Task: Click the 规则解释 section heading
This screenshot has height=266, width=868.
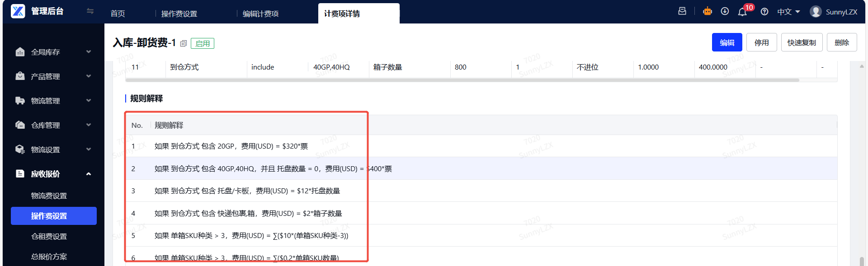Action: 146,98
